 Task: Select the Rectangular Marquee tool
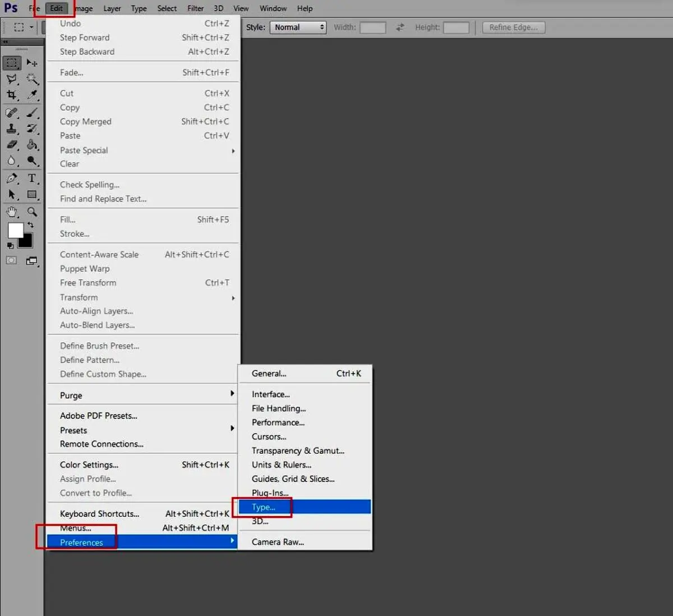[x=12, y=63]
